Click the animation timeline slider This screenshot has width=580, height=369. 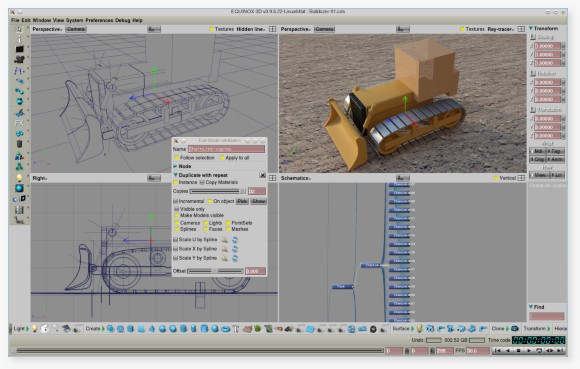[199, 350]
